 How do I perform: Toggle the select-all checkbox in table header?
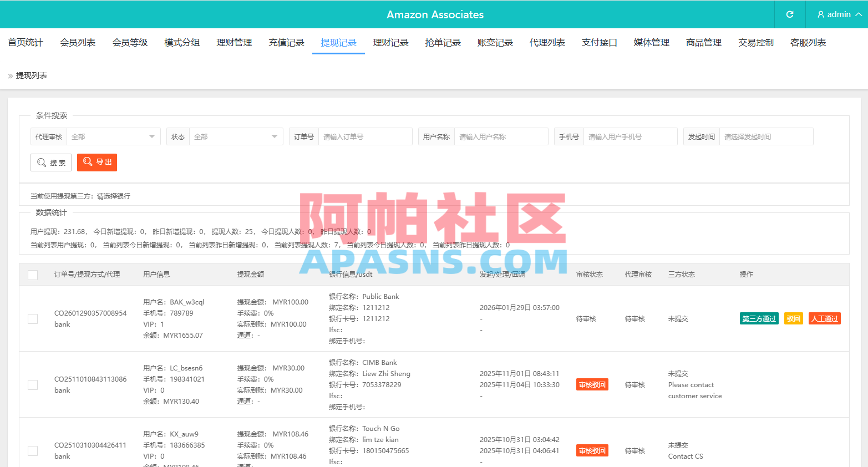point(33,275)
